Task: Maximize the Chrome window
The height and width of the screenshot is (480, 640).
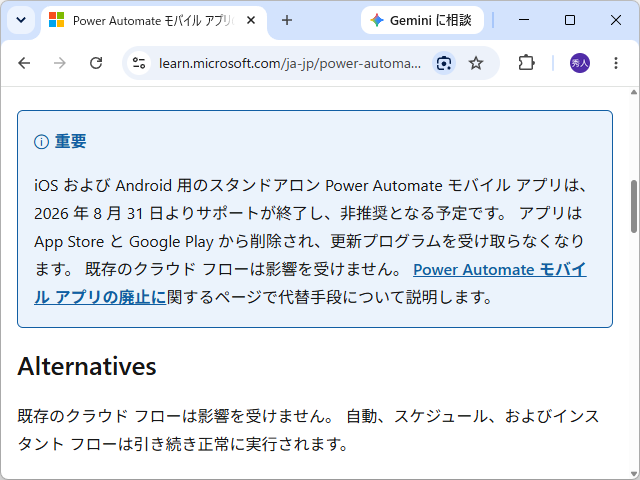Action: tap(570, 20)
